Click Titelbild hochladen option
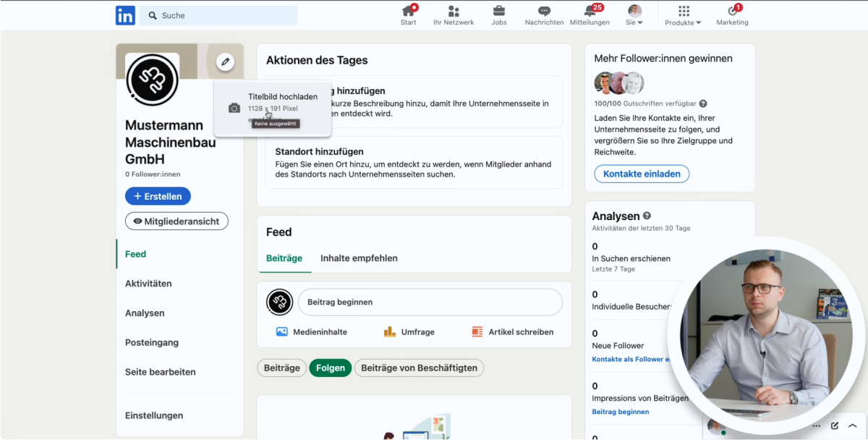The width and height of the screenshot is (868, 440). 273,109
